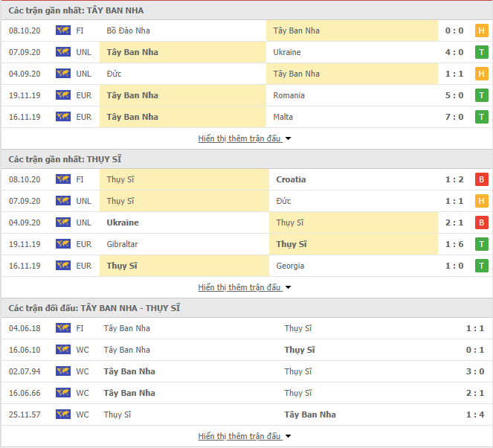Expand more matches under Thụy Sĩ section

[245, 287]
